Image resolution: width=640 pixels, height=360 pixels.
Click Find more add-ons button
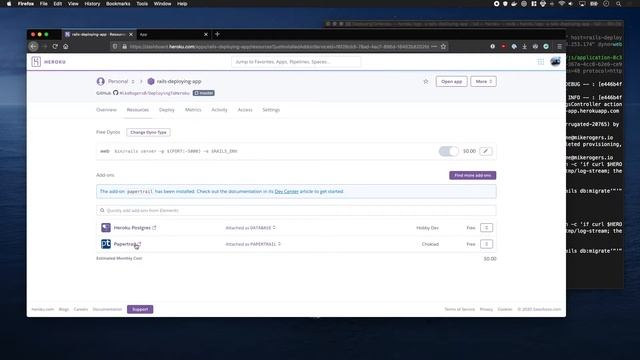[x=473, y=175]
